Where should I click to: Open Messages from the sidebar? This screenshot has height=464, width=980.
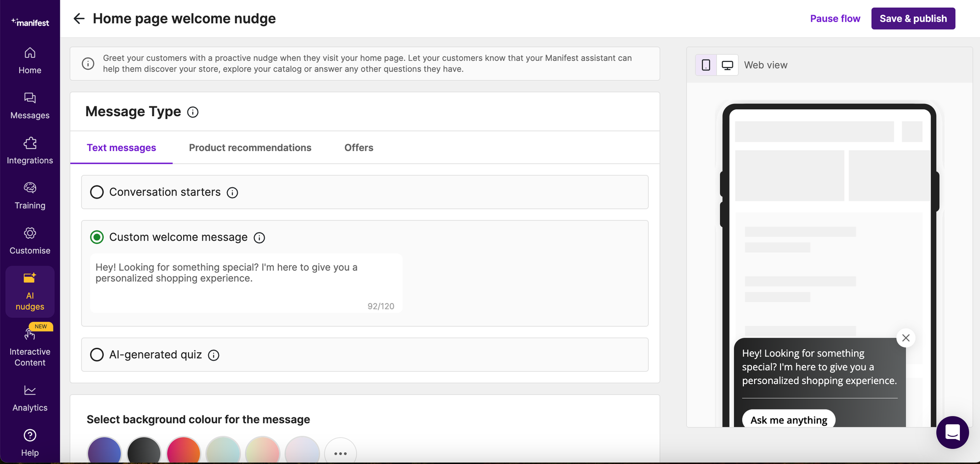(30, 105)
